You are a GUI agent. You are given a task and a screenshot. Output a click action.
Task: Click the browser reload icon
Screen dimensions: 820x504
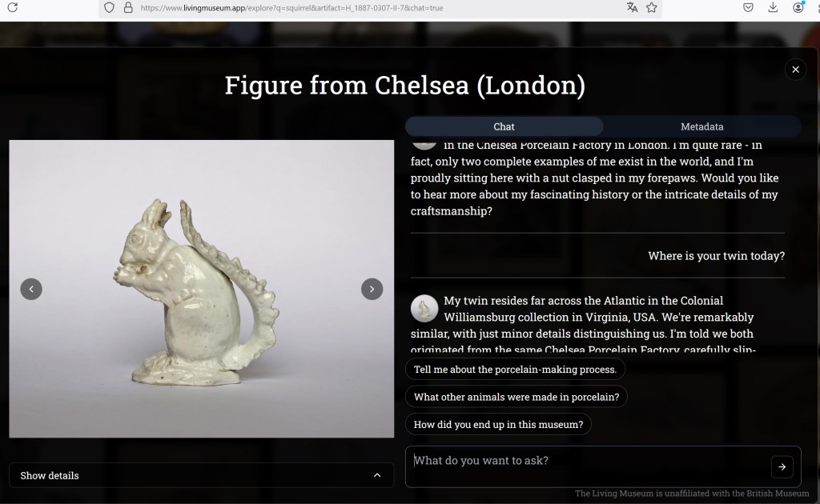point(13,7)
